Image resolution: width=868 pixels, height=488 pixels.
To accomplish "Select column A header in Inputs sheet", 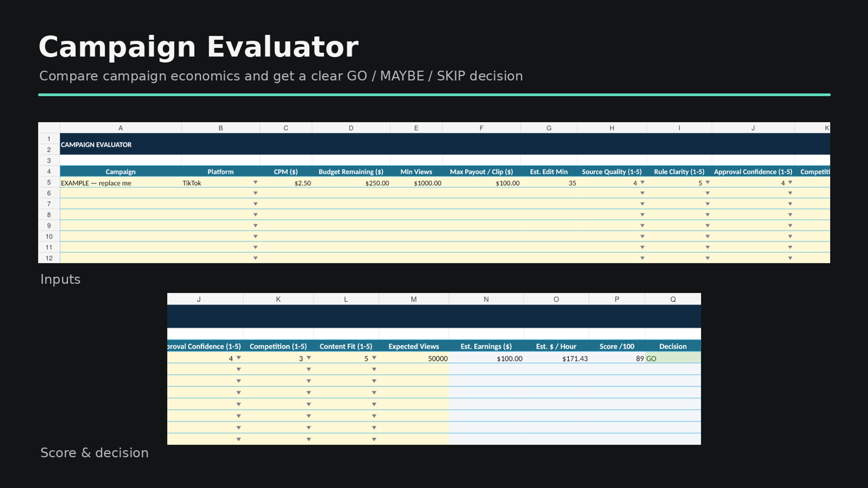I will point(121,128).
